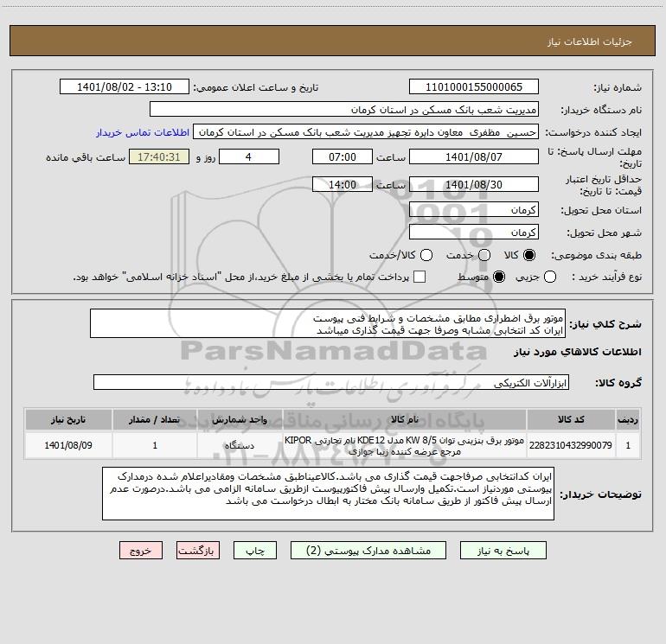Screen dimensions: 666x644
Task: Click the بازگشت back button
Action: [198, 551]
